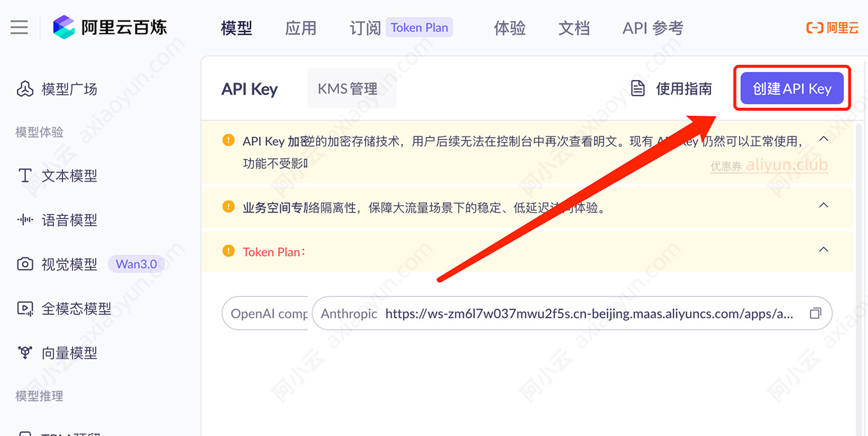Click the red Token Plan: notice text
The image size is (868, 436).
pos(273,252)
